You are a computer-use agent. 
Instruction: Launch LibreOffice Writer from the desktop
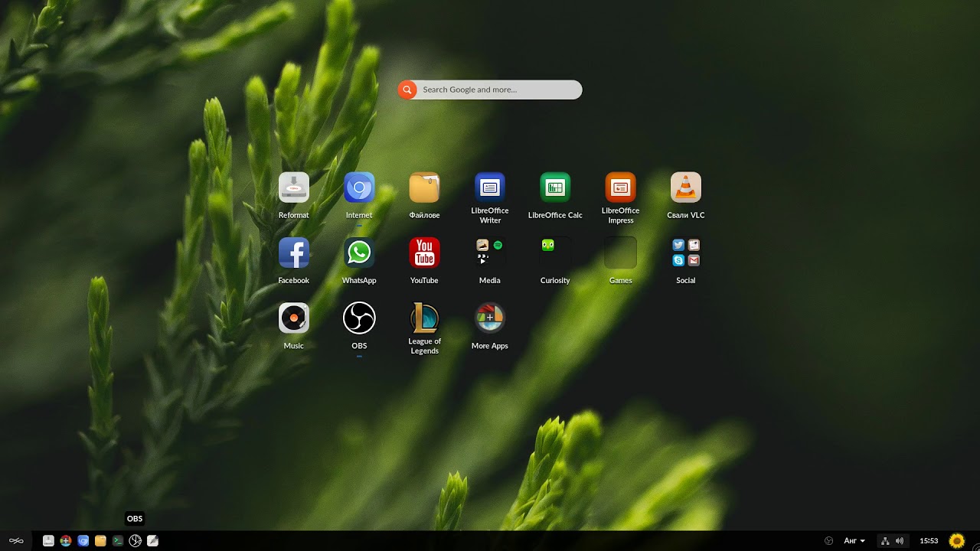click(490, 187)
